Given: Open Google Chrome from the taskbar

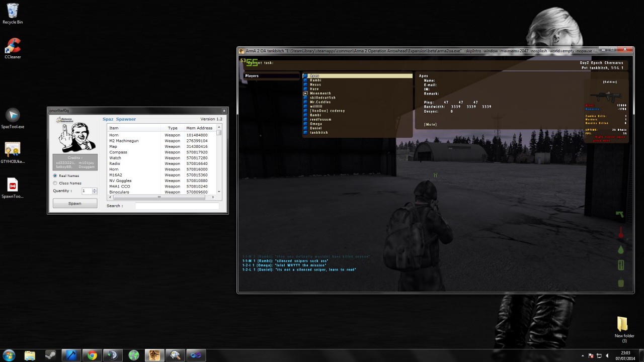Looking at the screenshot, I should point(92,355).
